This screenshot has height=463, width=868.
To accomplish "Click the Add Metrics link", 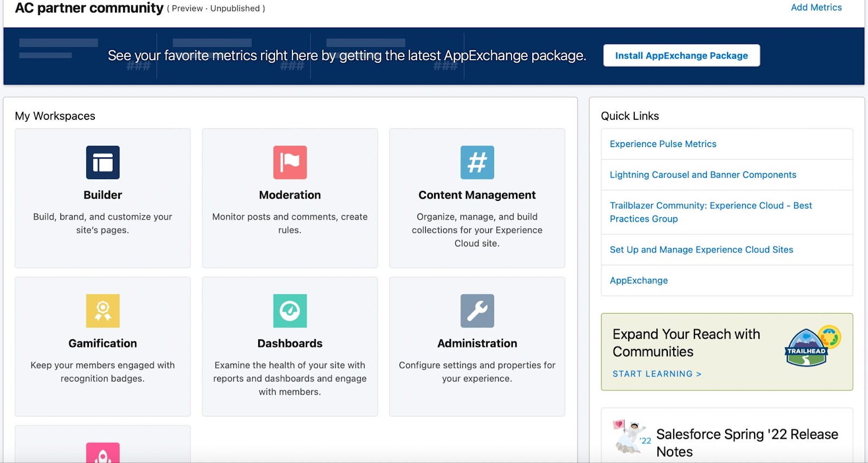I will [816, 8].
